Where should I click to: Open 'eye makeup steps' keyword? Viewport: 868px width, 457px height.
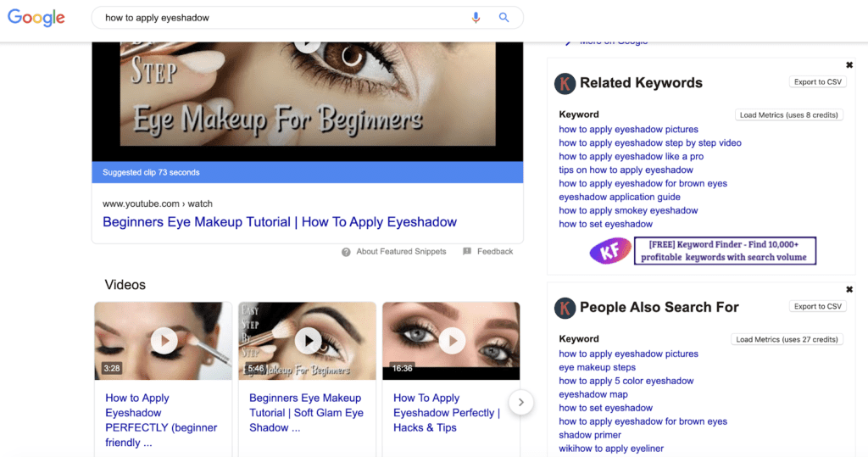597,367
